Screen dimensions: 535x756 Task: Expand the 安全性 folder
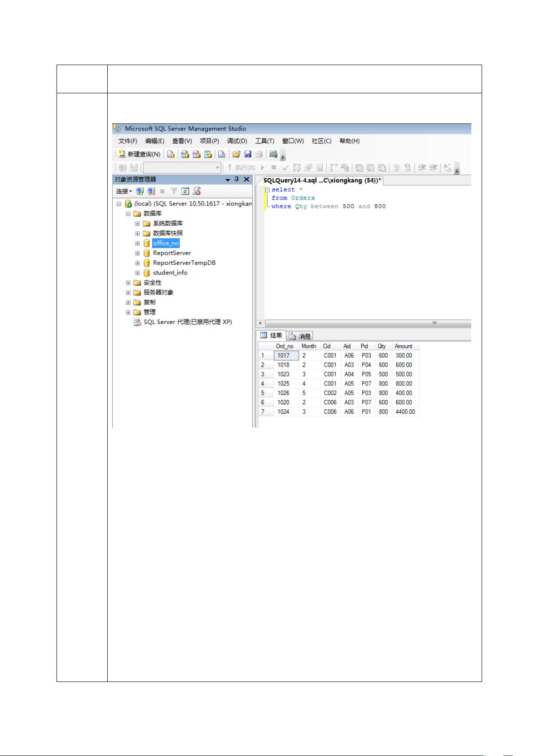click(x=128, y=283)
